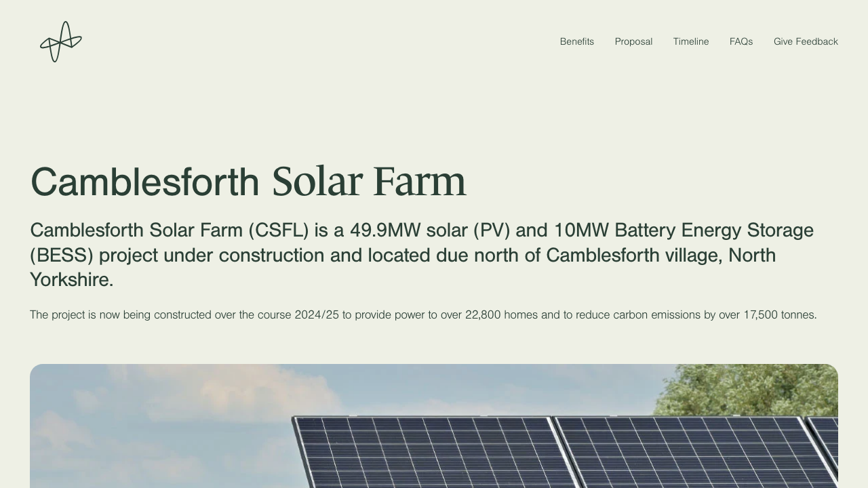Click Benefits to jump to benefits content
Viewport: 868px width, 488px height.
click(576, 41)
